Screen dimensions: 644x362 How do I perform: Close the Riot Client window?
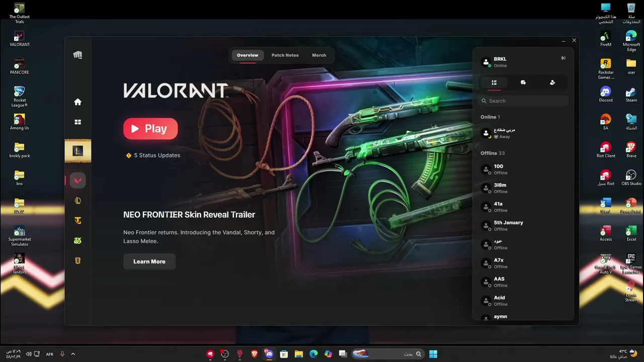[x=574, y=40]
